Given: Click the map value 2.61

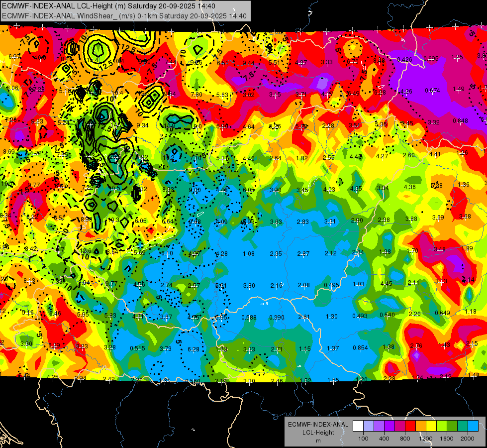Looking at the screenshot, I should tap(304, 317).
